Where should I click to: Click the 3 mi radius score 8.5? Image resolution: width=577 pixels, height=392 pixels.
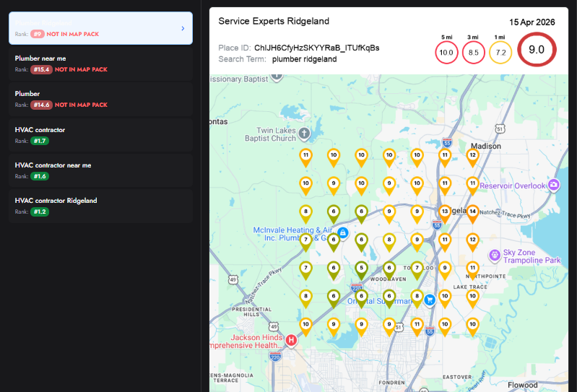473,53
